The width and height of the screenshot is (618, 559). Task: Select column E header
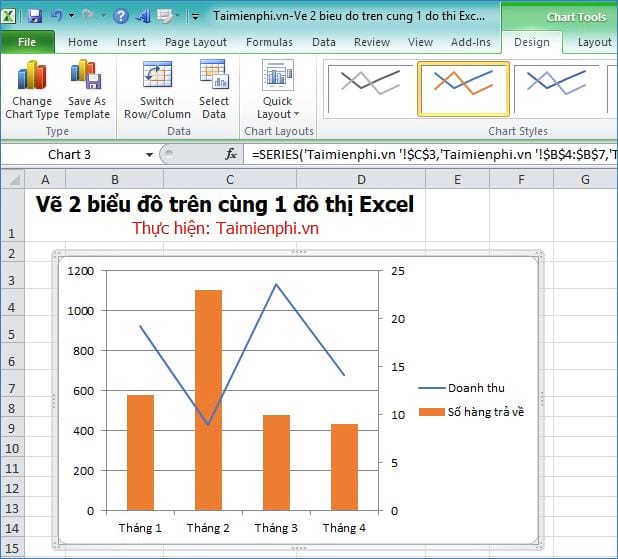tap(458, 179)
